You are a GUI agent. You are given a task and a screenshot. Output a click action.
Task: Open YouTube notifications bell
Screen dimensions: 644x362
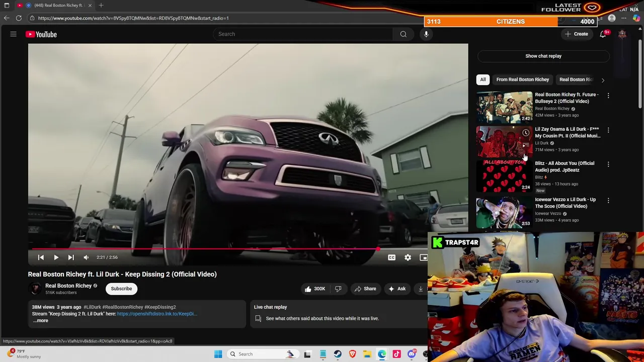point(603,34)
